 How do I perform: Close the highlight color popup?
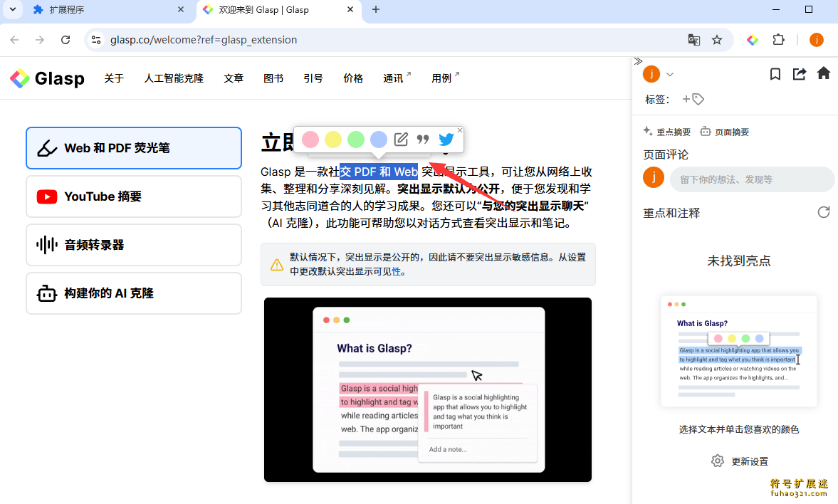coord(460,130)
